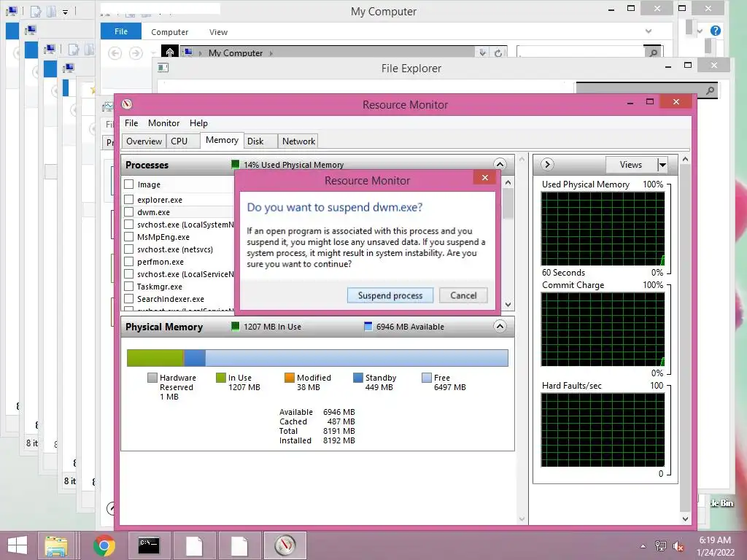Switch to the Network tab
The image size is (747, 560).
click(x=298, y=141)
